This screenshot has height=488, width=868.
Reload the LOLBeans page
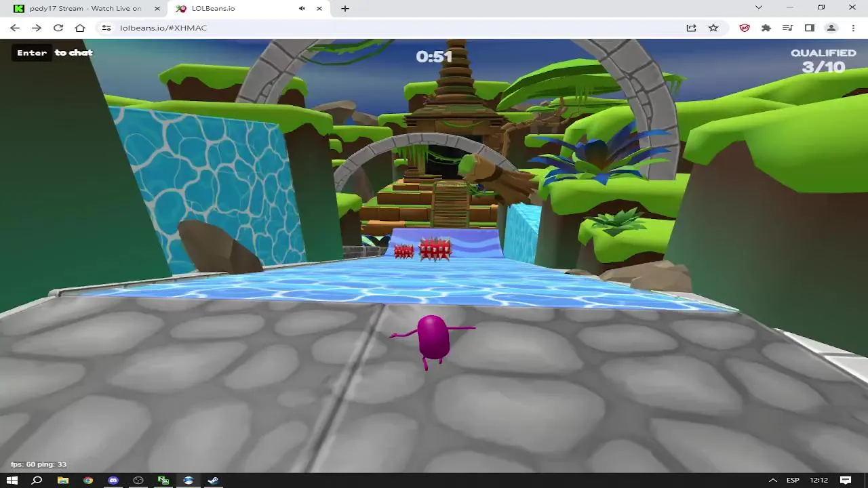pos(58,28)
